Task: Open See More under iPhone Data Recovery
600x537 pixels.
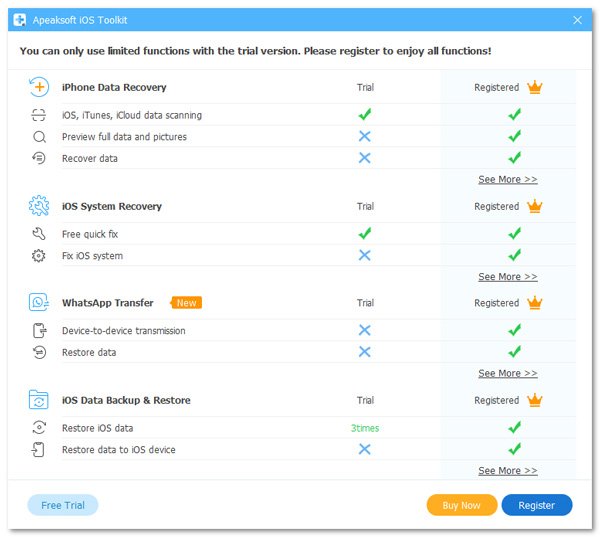Action: click(508, 179)
